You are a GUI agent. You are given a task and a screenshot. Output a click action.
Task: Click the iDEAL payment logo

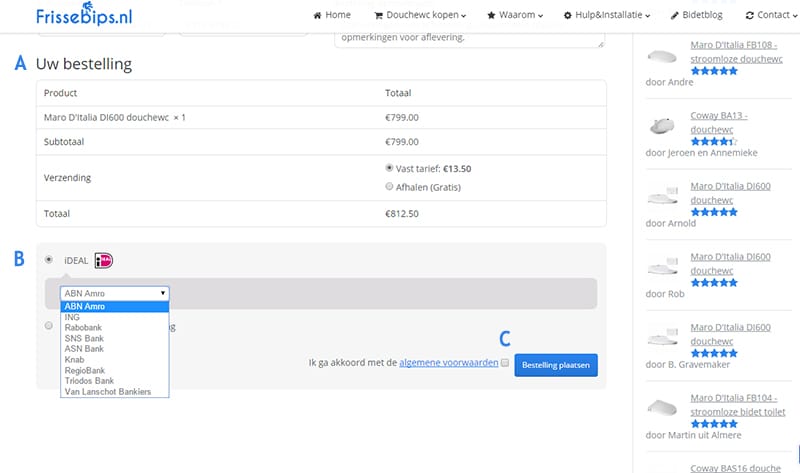pos(104,260)
